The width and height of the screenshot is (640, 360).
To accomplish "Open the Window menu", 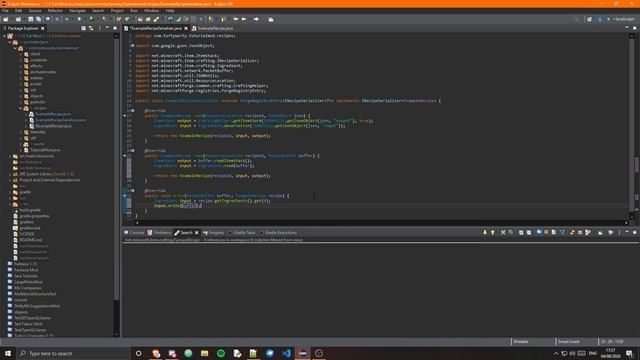I will click(x=151, y=11).
